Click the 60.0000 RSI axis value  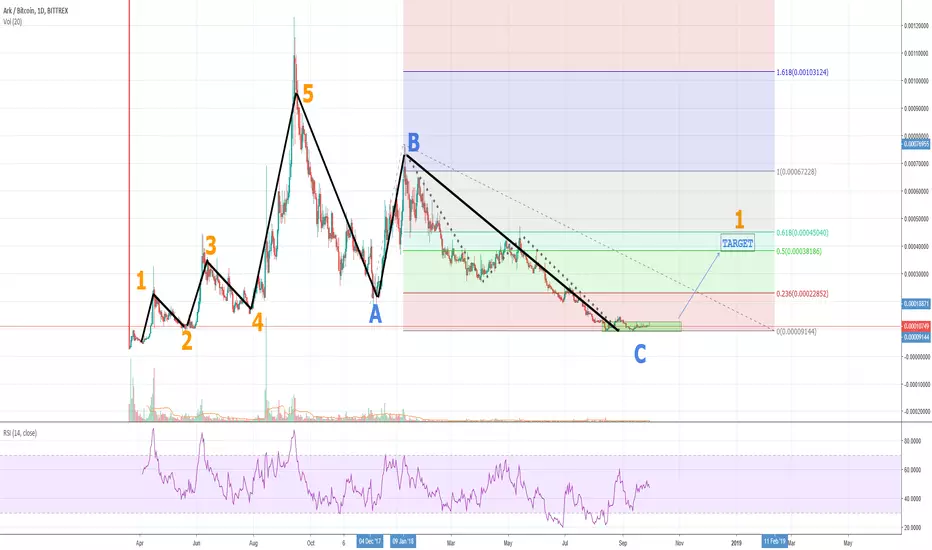pyautogui.click(x=912, y=470)
